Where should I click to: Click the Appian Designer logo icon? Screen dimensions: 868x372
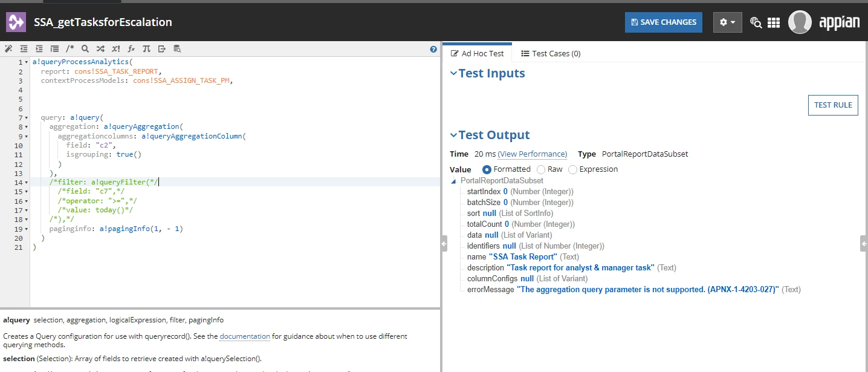point(16,22)
